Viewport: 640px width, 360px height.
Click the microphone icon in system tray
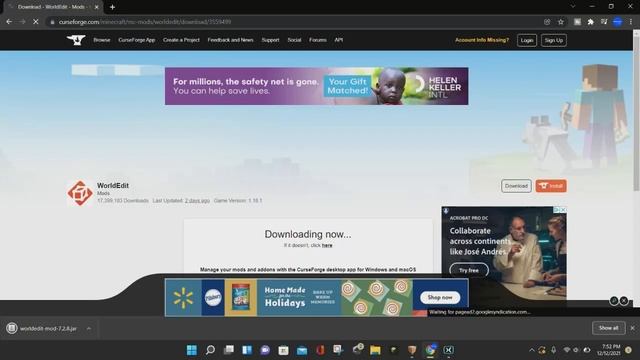click(x=553, y=350)
